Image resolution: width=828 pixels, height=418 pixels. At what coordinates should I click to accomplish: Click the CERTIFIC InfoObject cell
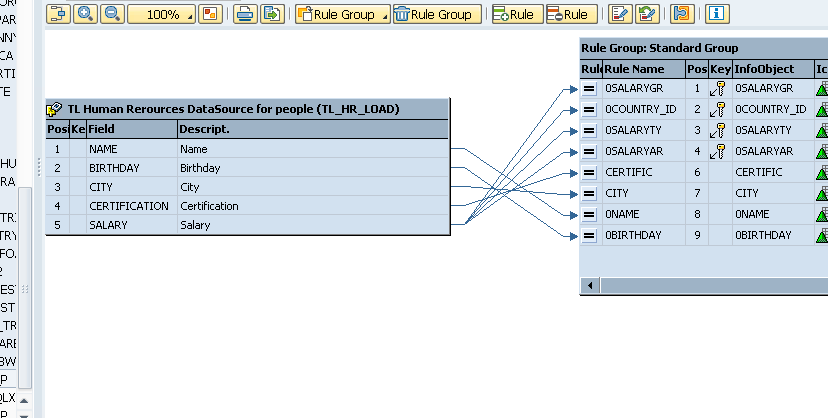click(x=774, y=173)
